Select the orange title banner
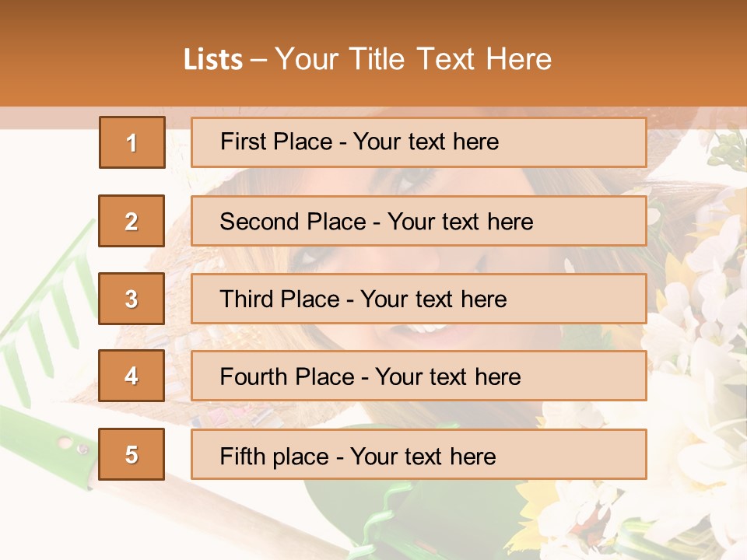 coord(373,54)
